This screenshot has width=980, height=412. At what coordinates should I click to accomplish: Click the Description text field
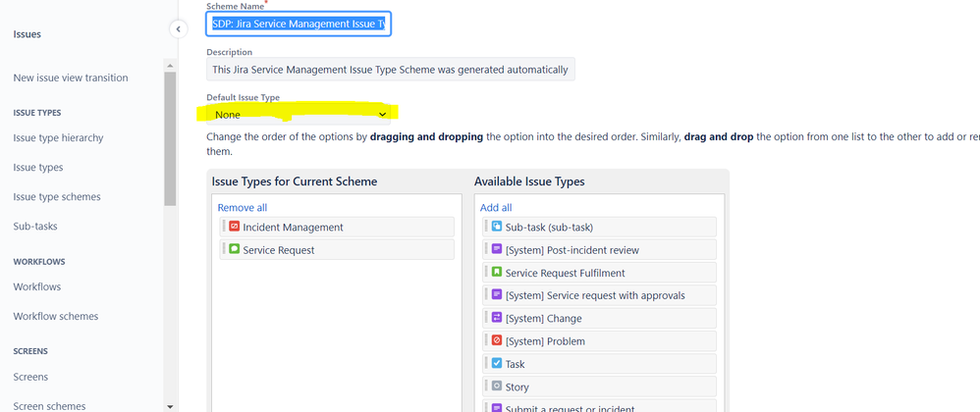click(x=391, y=70)
